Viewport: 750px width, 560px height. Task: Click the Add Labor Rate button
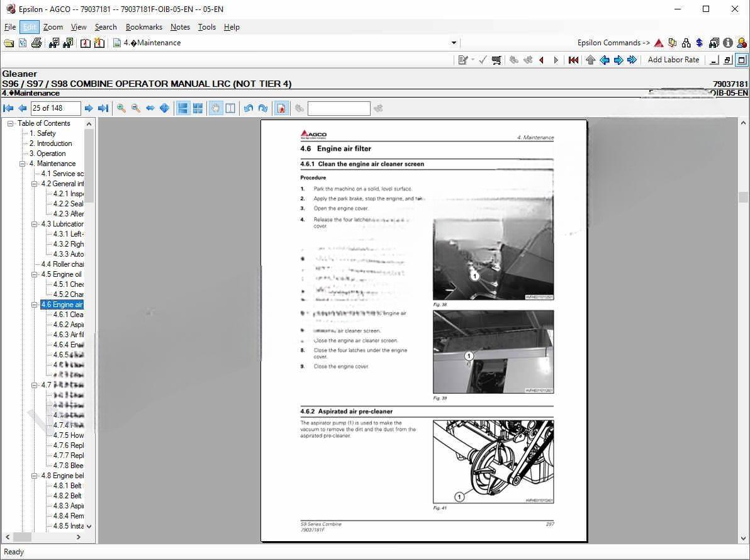(673, 60)
